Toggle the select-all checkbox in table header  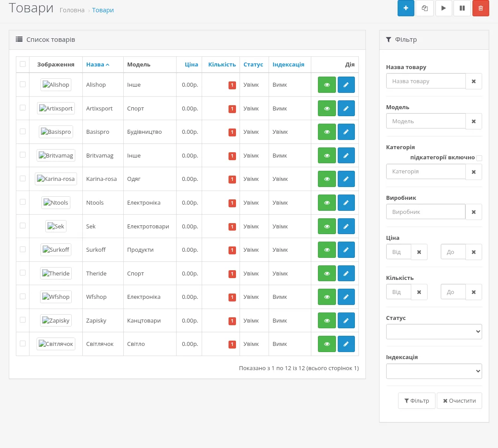coord(22,64)
